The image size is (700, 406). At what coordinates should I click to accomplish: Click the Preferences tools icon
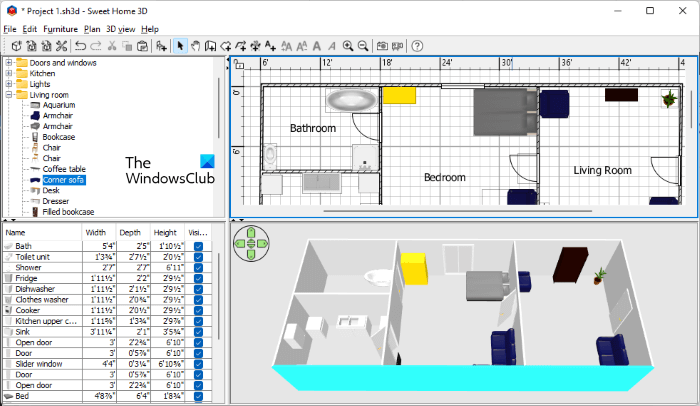[62, 46]
